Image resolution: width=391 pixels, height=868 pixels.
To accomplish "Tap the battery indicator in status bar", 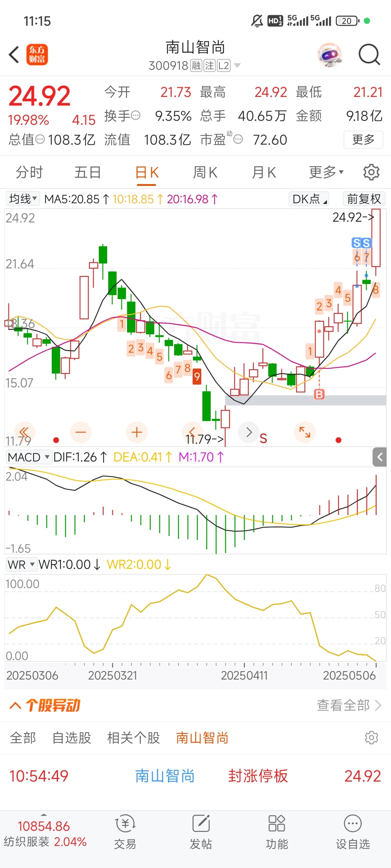I will [348, 21].
